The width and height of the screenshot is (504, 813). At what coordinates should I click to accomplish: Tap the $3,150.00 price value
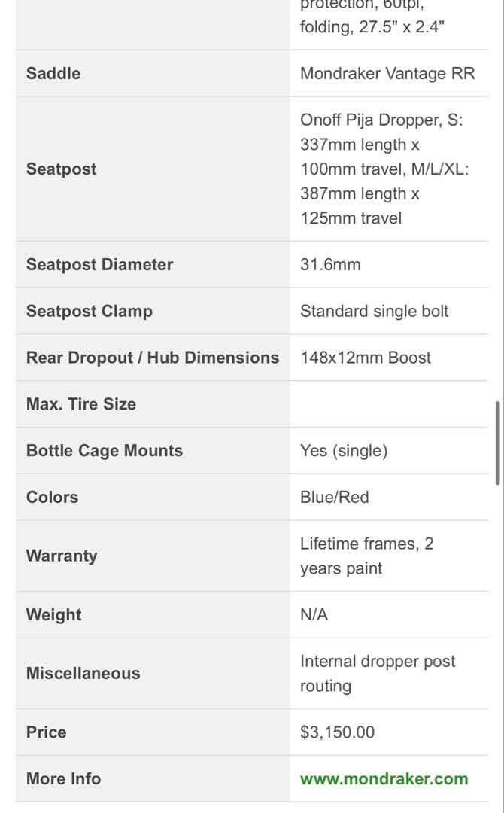click(337, 732)
